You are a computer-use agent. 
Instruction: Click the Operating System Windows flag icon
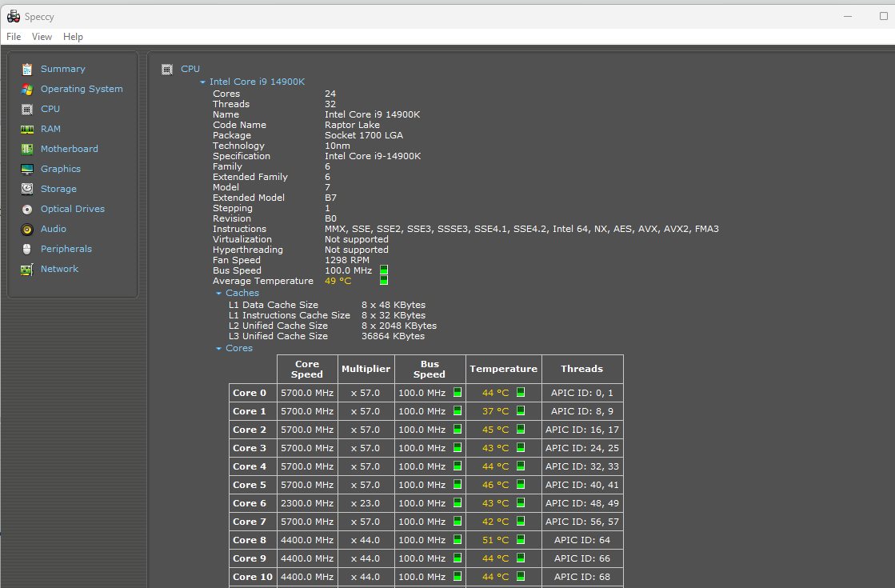27,90
